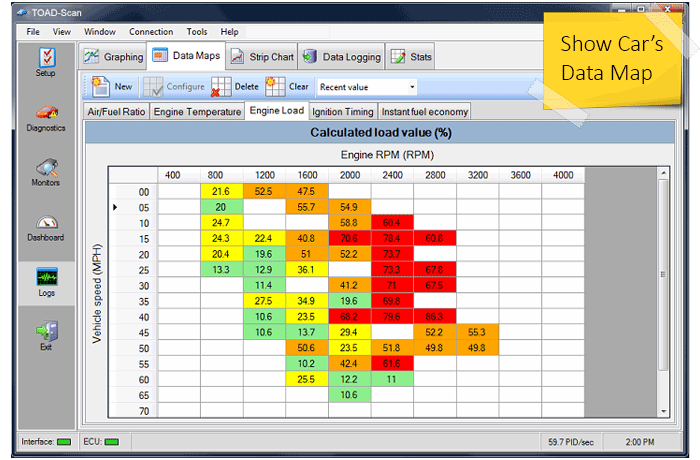Click the scroll down arrow of grid
Viewport: 700px width, 460px height.
pyautogui.click(x=663, y=411)
